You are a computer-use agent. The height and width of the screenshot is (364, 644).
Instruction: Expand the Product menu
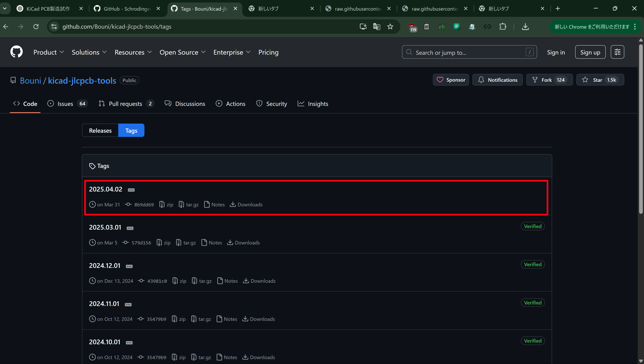coord(49,52)
